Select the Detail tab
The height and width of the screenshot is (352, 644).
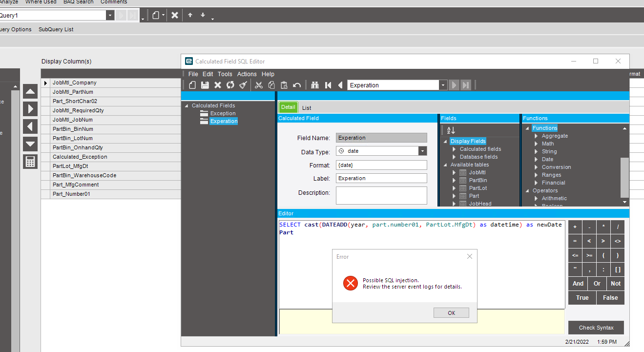(x=288, y=107)
